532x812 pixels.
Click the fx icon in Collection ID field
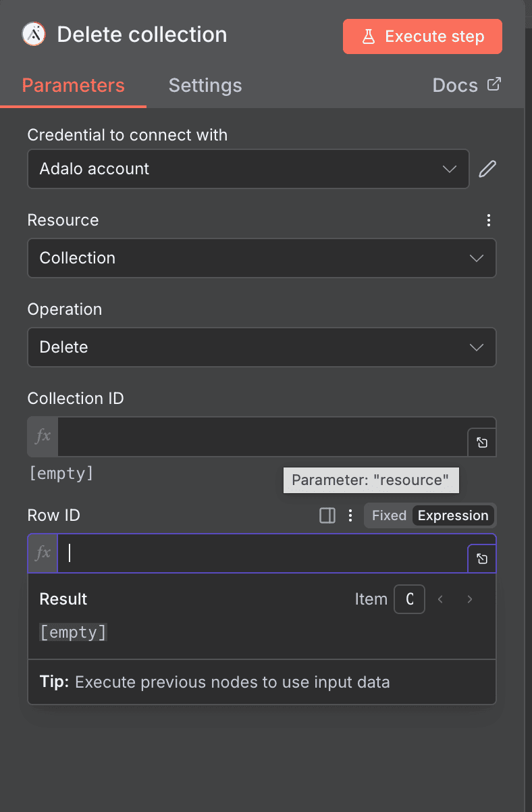click(42, 436)
